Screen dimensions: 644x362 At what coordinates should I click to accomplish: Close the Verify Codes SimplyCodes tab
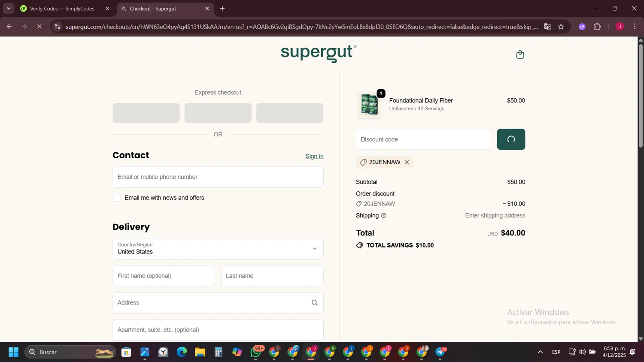[107, 9]
